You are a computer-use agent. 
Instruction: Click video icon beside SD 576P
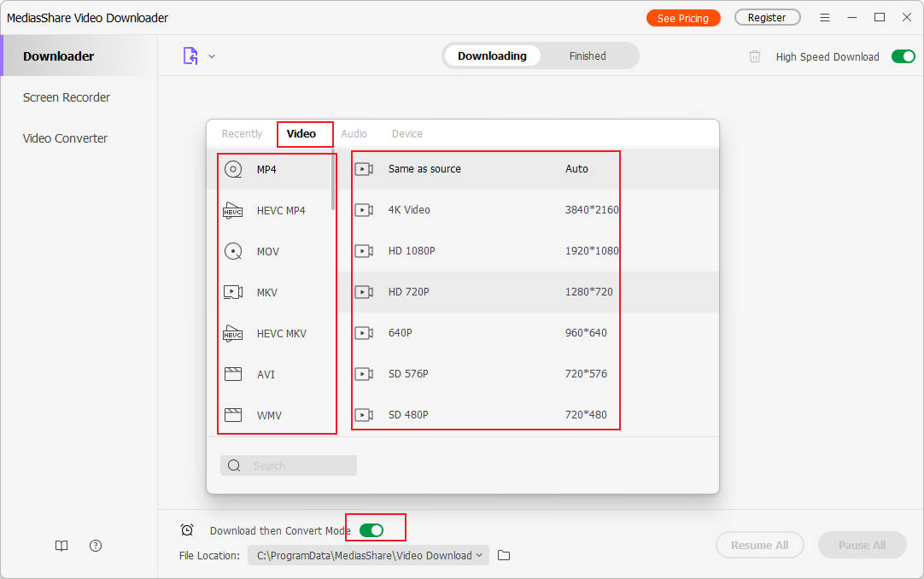(364, 373)
